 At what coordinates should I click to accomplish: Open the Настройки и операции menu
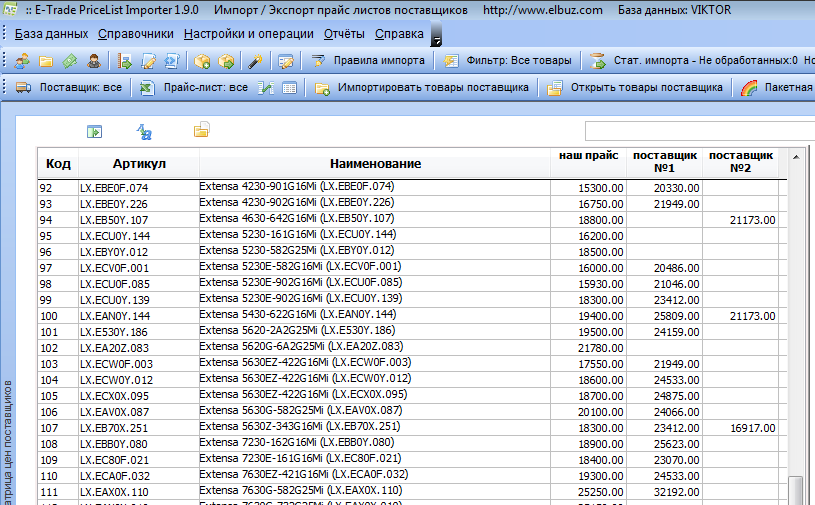[248, 34]
